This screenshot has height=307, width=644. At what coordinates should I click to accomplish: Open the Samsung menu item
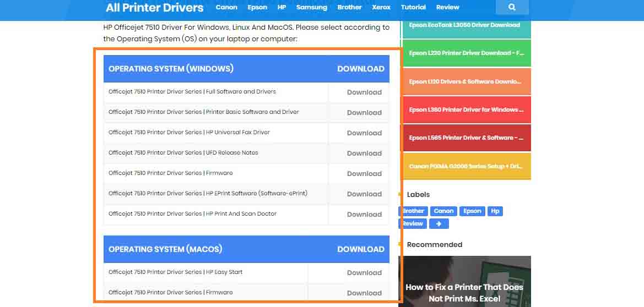point(312,7)
